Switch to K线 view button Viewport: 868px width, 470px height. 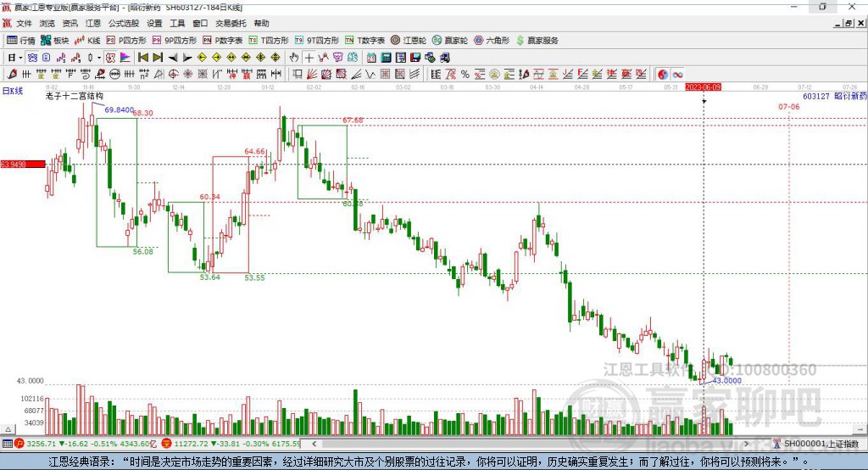tap(87, 41)
